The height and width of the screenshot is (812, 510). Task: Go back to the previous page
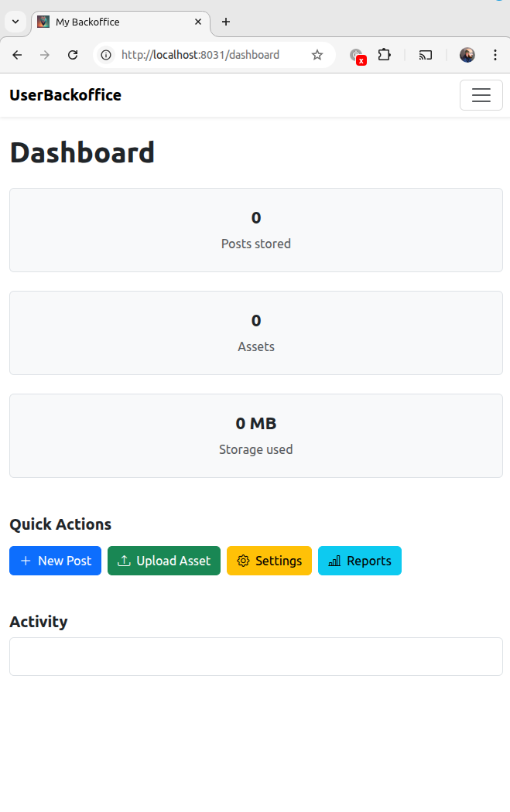17,55
